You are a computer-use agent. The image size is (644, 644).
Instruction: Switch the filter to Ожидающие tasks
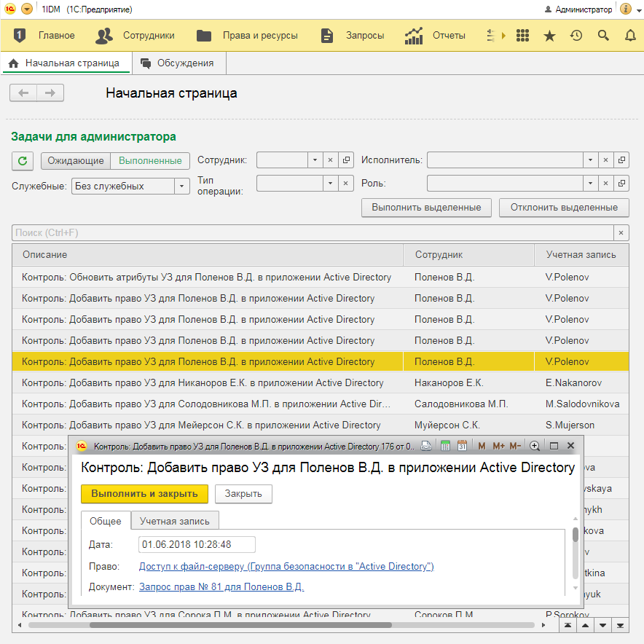click(x=76, y=160)
